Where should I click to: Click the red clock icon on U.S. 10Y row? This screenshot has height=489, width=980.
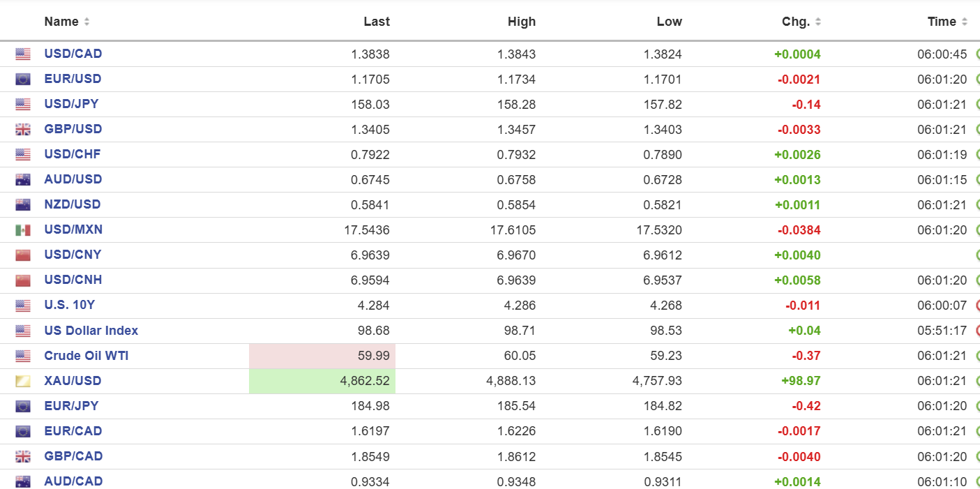pyautogui.click(x=977, y=306)
